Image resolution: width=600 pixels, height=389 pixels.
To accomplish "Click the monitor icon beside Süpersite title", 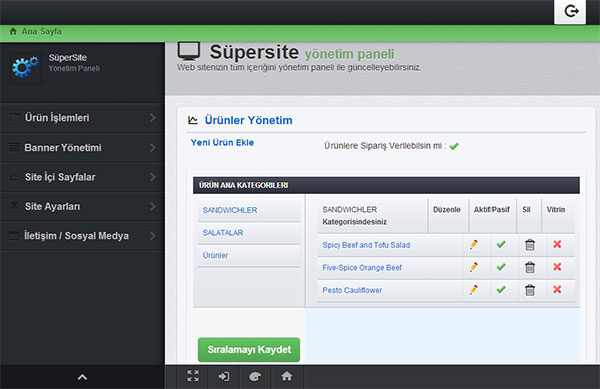I will [x=189, y=51].
